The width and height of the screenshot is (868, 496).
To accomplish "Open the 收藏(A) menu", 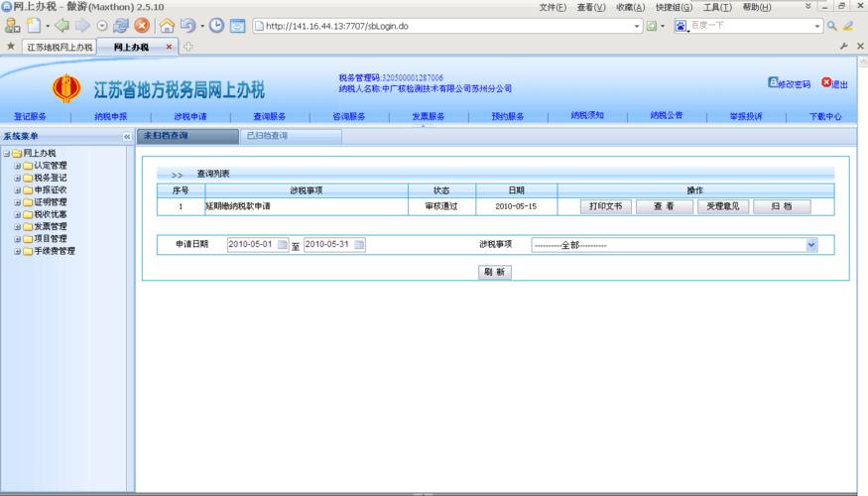I will 631,7.
